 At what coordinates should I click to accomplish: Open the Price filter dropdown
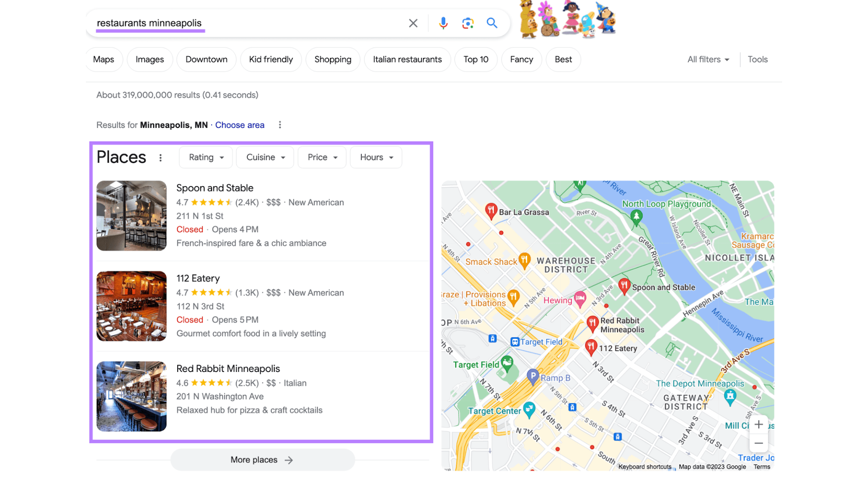(x=322, y=157)
